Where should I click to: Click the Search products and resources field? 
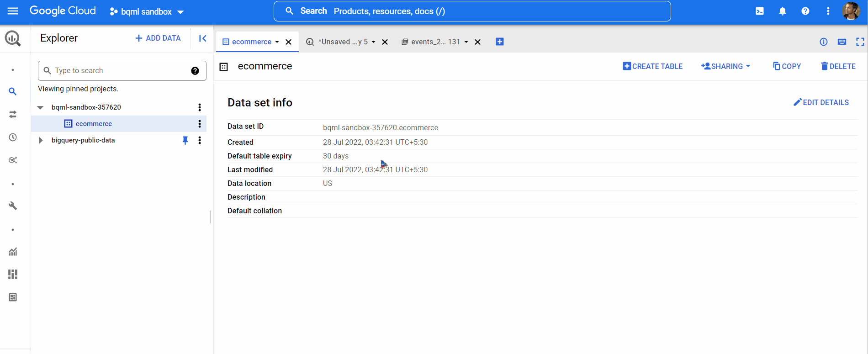tap(472, 11)
